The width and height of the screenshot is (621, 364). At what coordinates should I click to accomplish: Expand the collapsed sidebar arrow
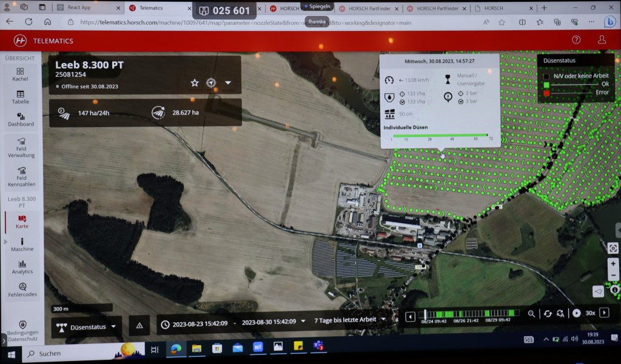4,340
